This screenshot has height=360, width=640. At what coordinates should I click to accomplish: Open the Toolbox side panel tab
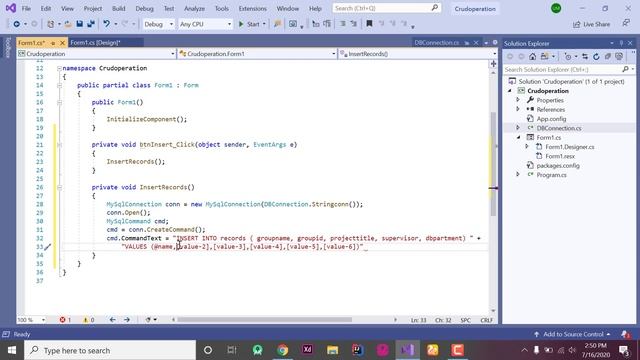(x=7, y=48)
